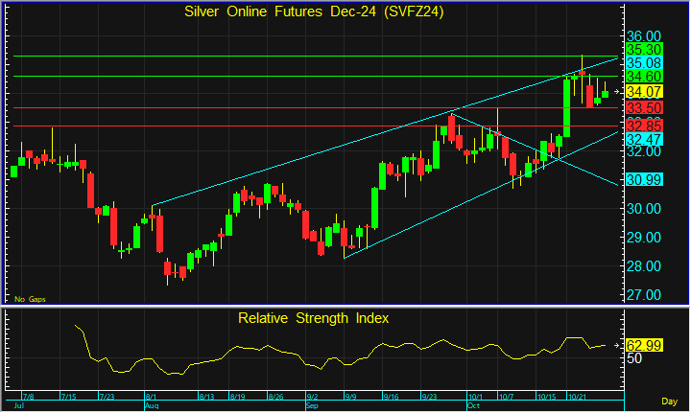Select the 35.30 green price label
Viewport: 691px width, 413px height.
[644, 49]
